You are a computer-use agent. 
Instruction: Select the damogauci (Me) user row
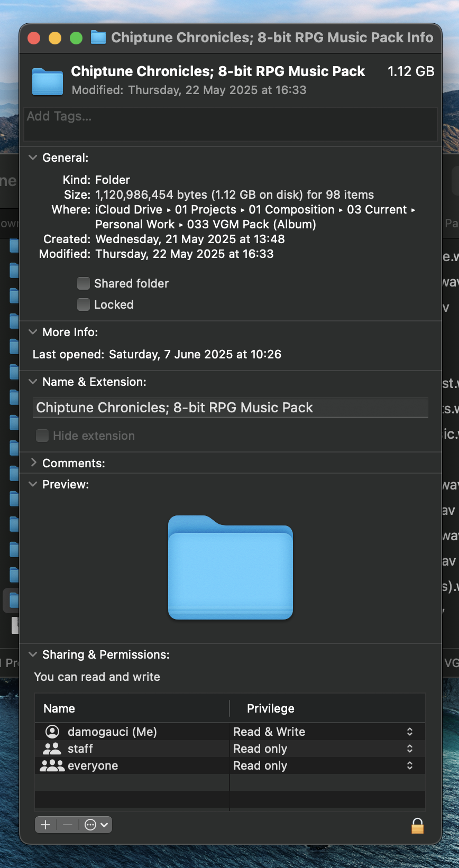coord(230,732)
